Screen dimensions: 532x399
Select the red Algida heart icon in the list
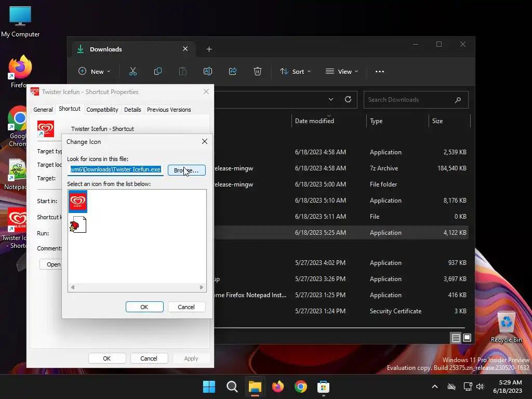pos(78,201)
